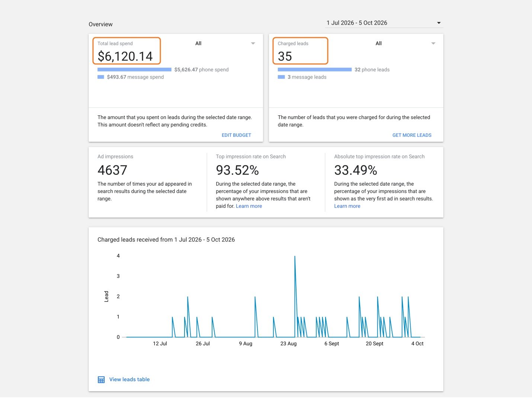Click the 32 phone leads label
This screenshot has width=532, height=398.
[372, 70]
